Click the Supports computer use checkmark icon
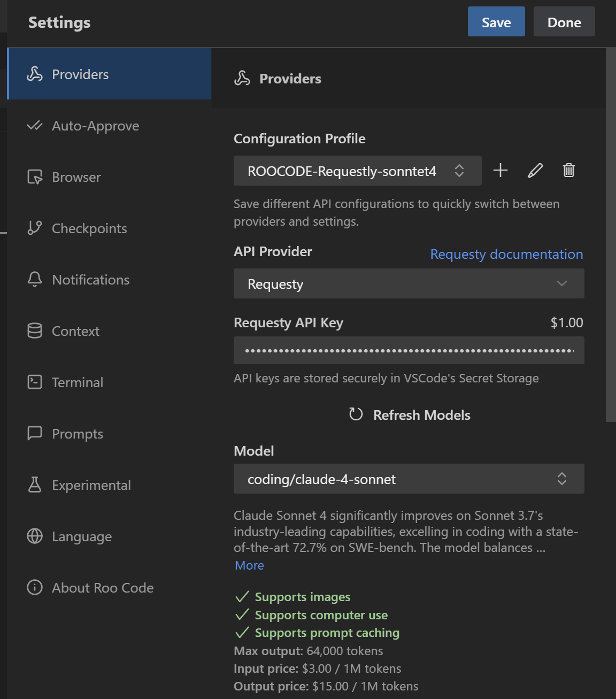Image resolution: width=616 pixels, height=699 pixels. 242,614
